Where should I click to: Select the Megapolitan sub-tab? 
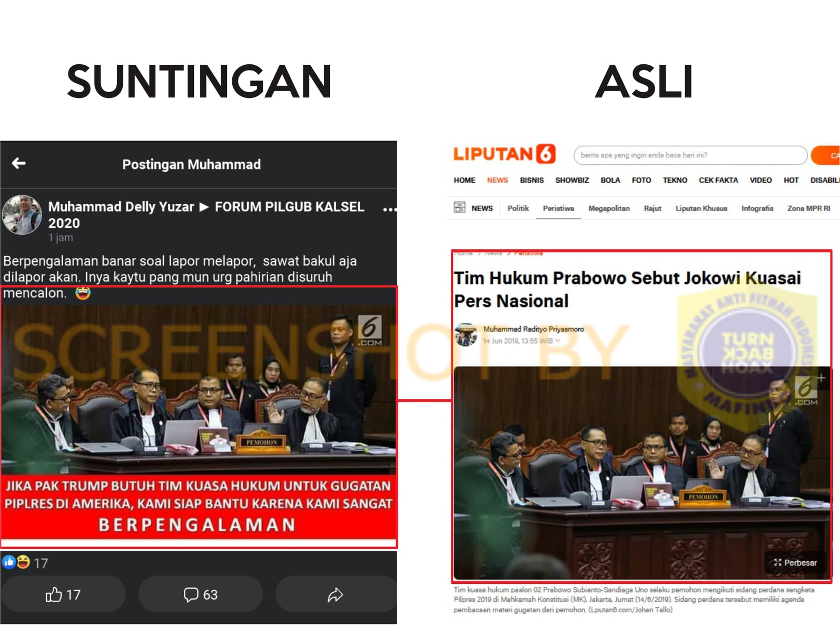[x=609, y=208]
